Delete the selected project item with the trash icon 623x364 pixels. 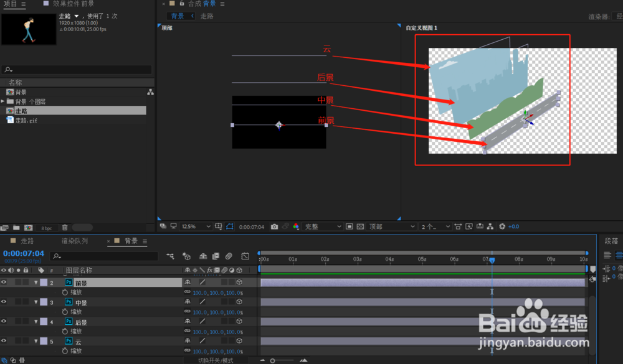click(65, 228)
